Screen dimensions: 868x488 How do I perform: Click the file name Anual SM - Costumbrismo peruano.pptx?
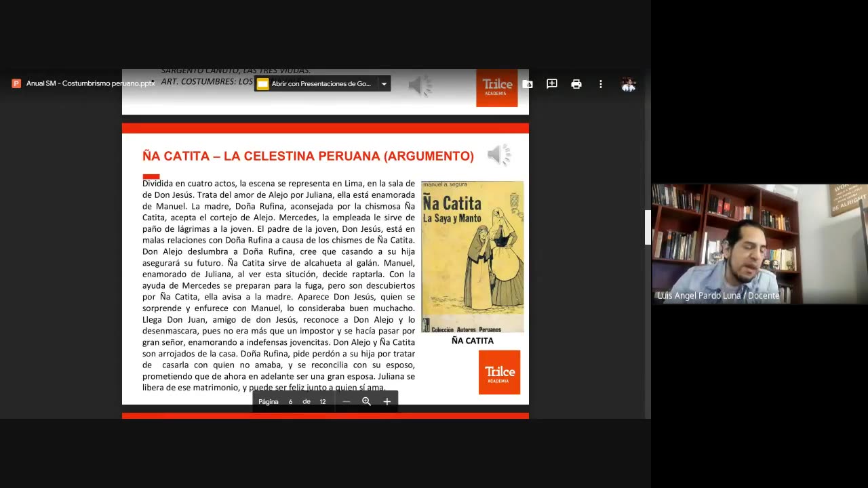90,83
